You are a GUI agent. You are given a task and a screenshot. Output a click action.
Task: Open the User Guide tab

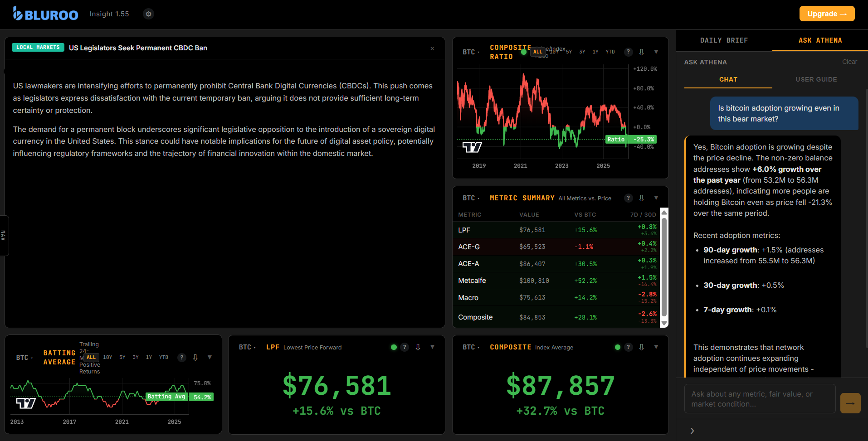816,79
